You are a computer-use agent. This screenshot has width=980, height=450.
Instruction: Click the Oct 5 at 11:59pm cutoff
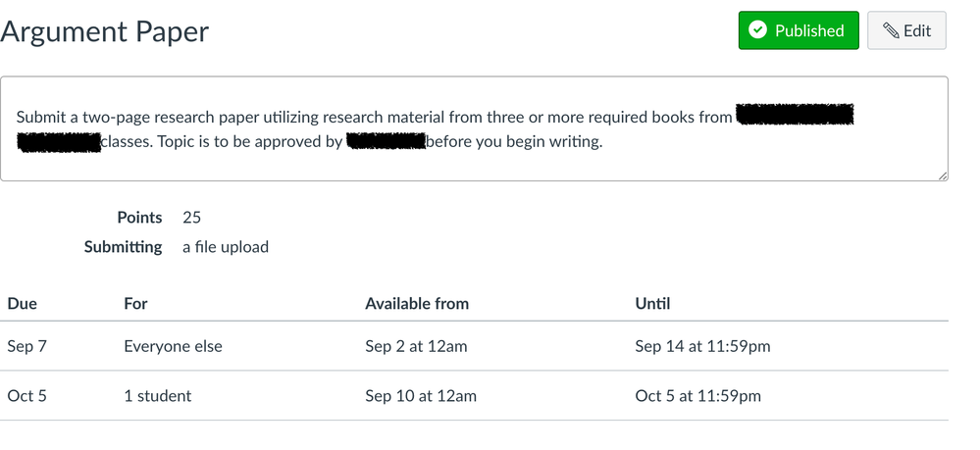tap(697, 396)
